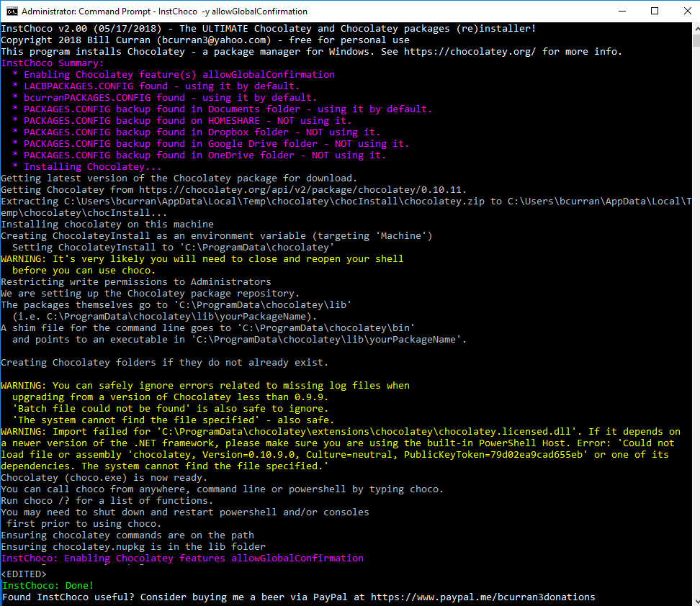The image size is (700, 606).
Task: Click the 'WARNING: It's very likely' yellow line
Action: pyautogui.click(x=202, y=259)
